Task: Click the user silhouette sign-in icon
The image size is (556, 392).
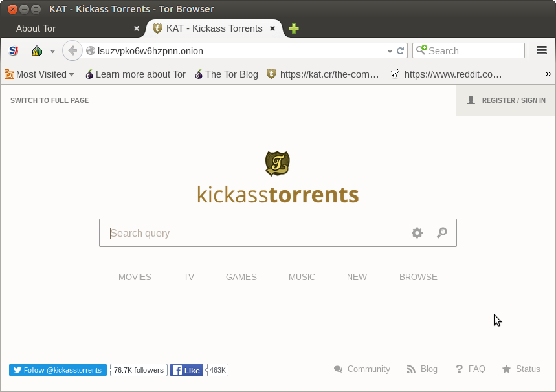Action: pyautogui.click(x=471, y=100)
